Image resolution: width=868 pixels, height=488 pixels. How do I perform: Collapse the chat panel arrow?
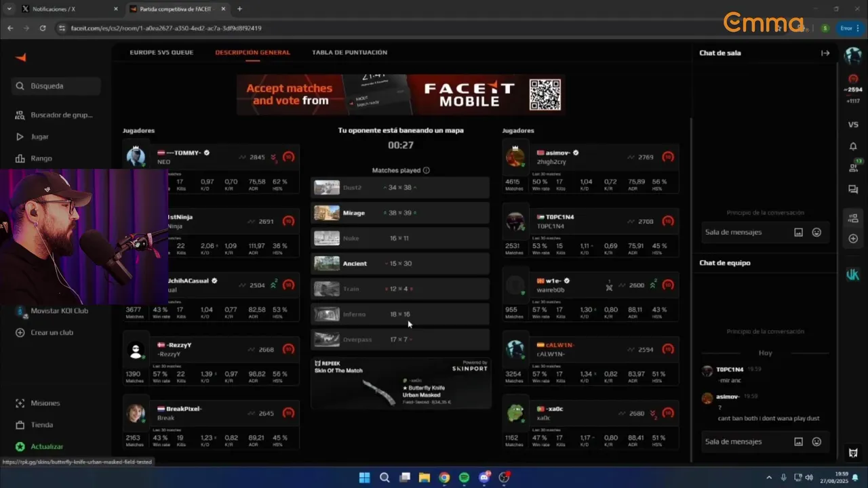(x=825, y=53)
